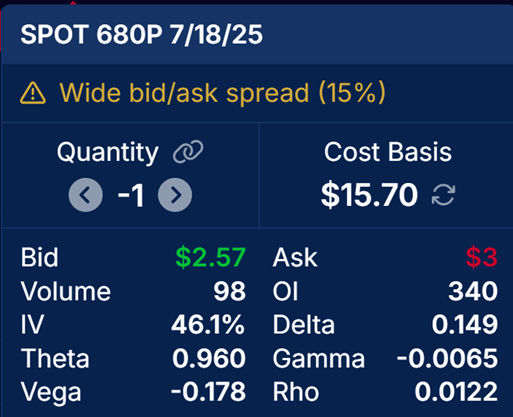Click the Volume value 98
The height and width of the screenshot is (417, 513).
pos(230,291)
